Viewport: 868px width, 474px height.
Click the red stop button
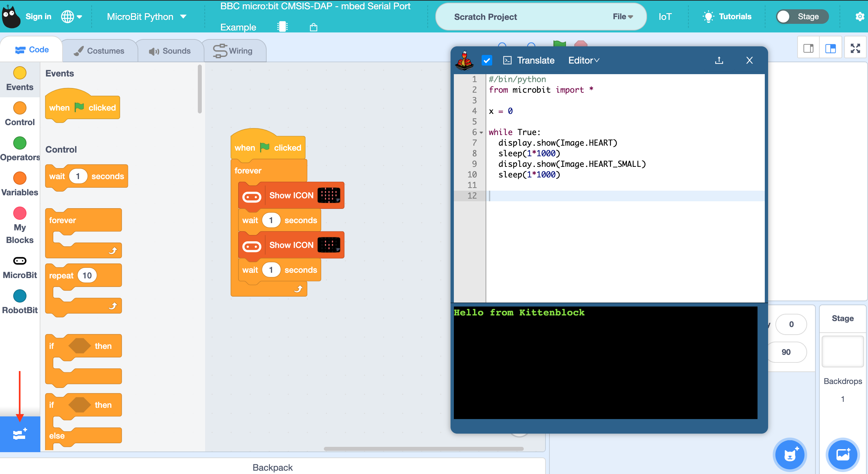coord(581,44)
